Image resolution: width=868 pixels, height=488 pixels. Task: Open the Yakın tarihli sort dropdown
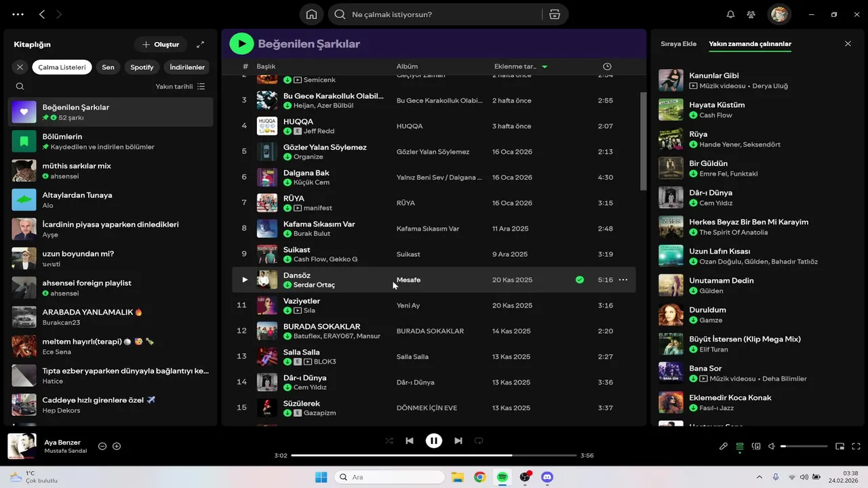click(x=180, y=86)
